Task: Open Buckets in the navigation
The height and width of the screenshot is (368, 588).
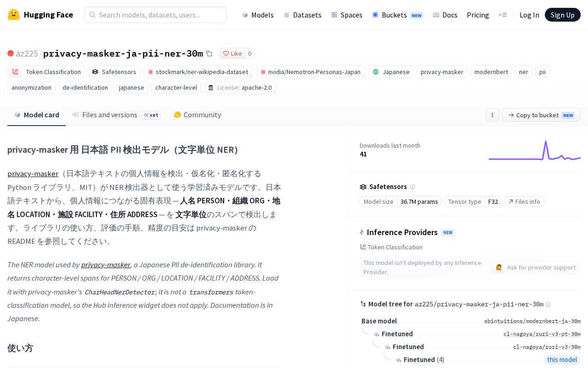Action: (397, 15)
